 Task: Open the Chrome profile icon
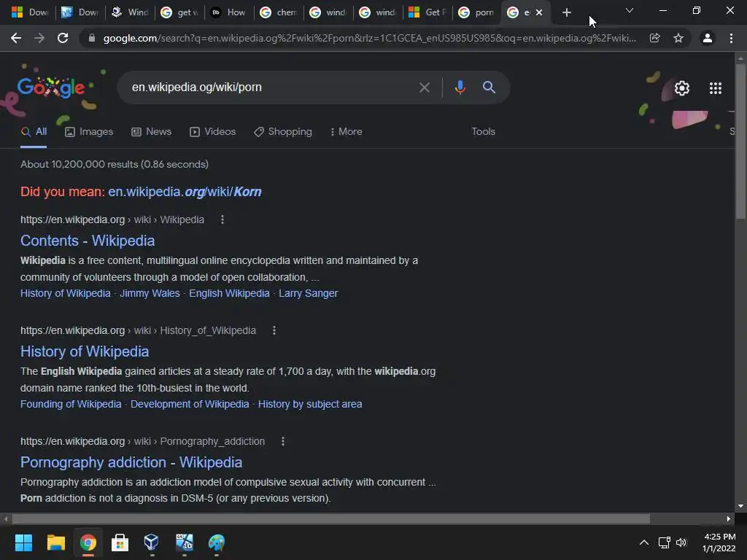(x=708, y=38)
